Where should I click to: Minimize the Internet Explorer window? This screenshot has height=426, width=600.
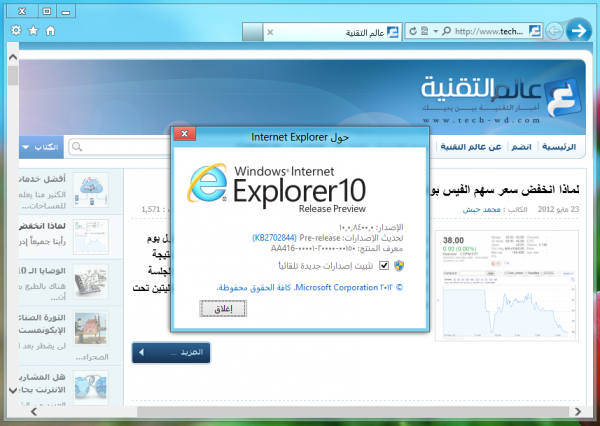point(66,11)
